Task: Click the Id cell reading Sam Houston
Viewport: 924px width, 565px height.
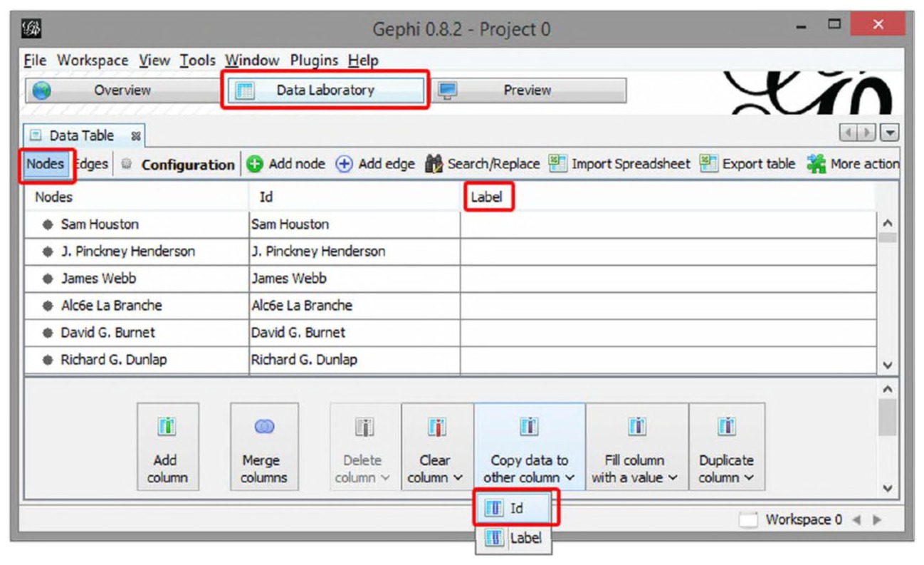Action: point(355,224)
